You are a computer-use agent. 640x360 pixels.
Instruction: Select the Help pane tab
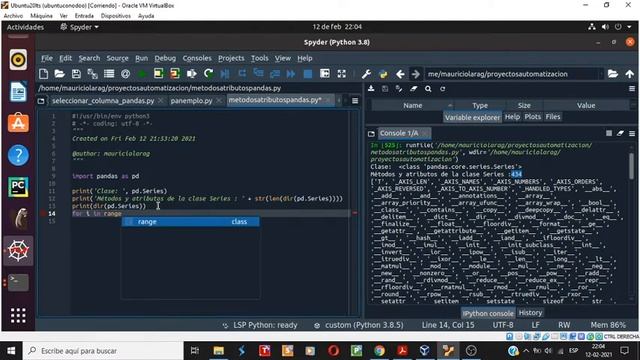pos(512,117)
